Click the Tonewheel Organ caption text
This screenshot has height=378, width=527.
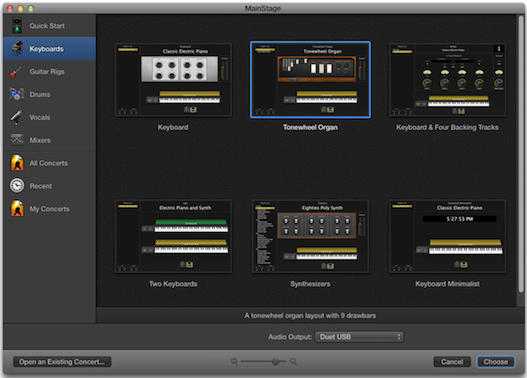pyautogui.click(x=310, y=127)
